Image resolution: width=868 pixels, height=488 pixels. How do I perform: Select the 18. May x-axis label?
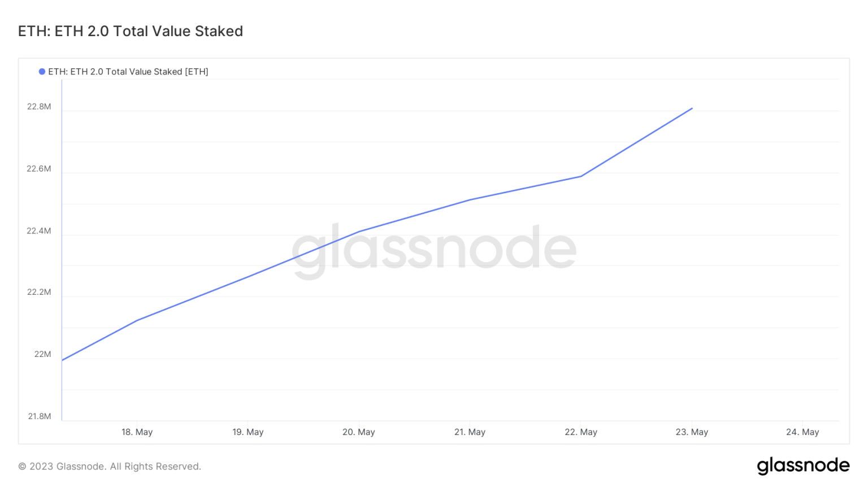click(137, 432)
